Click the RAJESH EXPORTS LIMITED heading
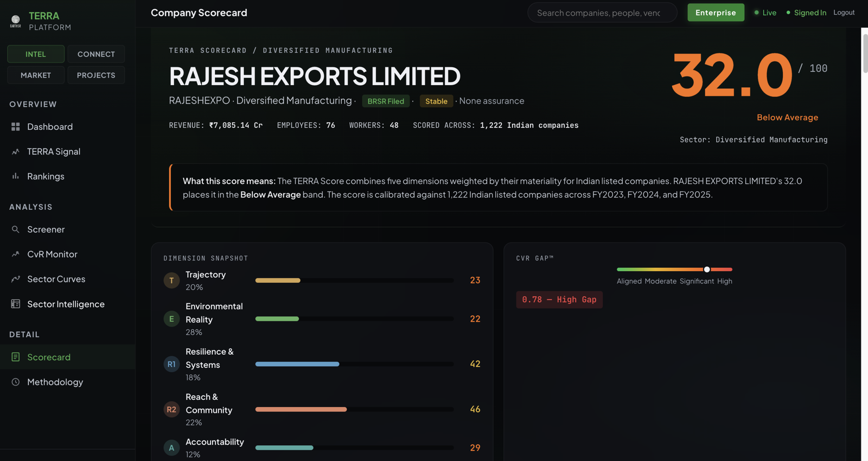 [315, 76]
